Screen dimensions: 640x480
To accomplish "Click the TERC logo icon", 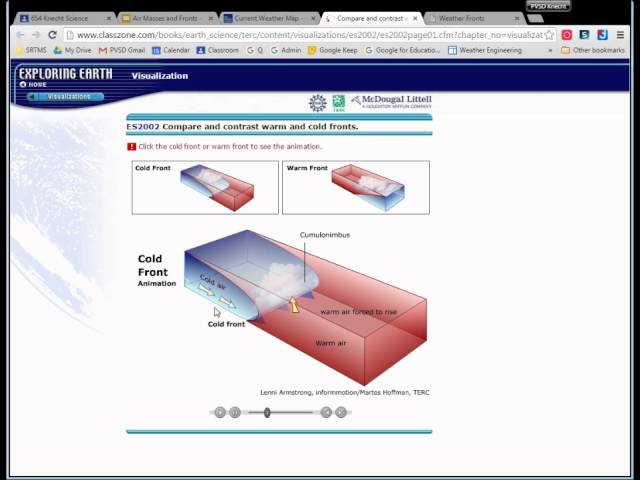I will [x=338, y=103].
